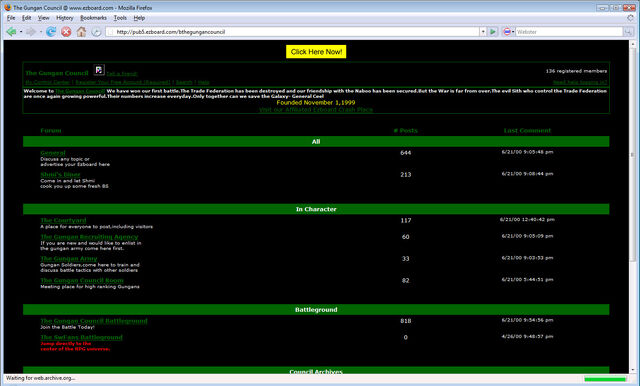This screenshot has height=386, width=640.
Task: Expand the address bar history dropdown
Action: point(483,31)
